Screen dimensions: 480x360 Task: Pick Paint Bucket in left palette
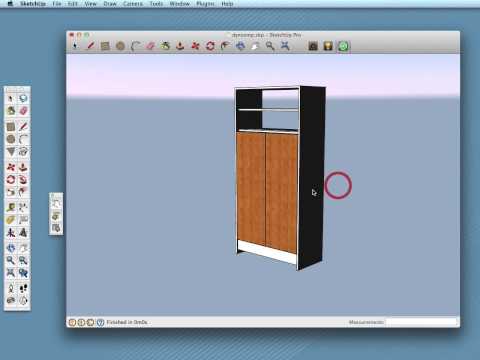(11, 111)
